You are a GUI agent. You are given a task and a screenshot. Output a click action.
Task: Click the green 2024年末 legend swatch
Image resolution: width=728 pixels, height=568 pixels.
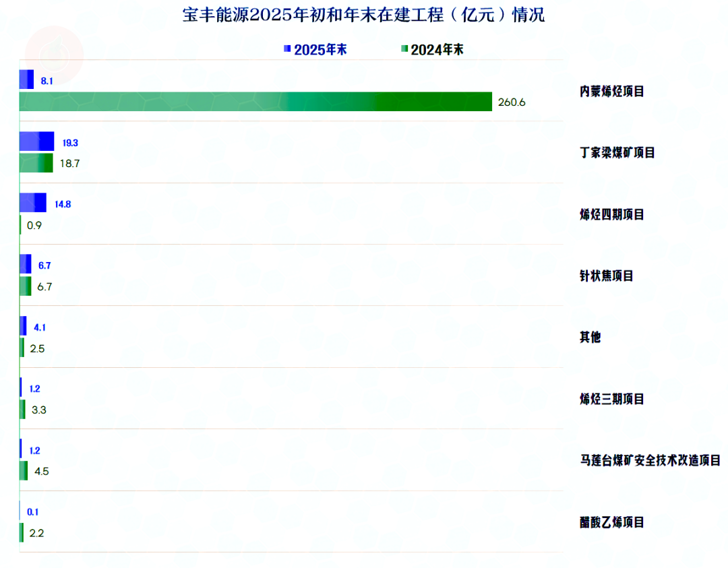click(x=404, y=49)
